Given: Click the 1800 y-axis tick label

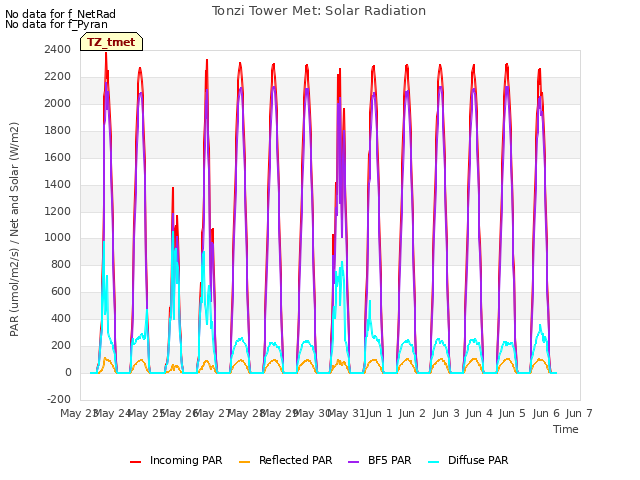Looking at the screenshot, I should point(58,130).
